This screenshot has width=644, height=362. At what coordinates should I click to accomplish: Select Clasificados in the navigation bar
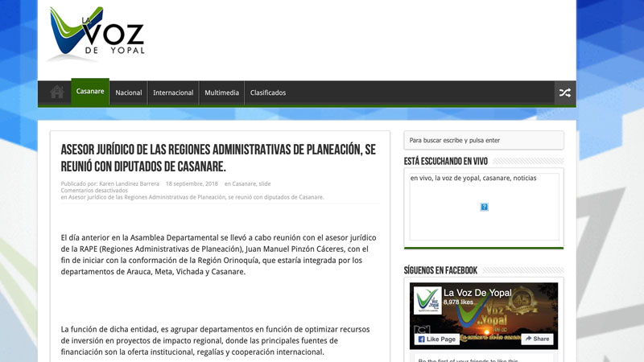268,93
